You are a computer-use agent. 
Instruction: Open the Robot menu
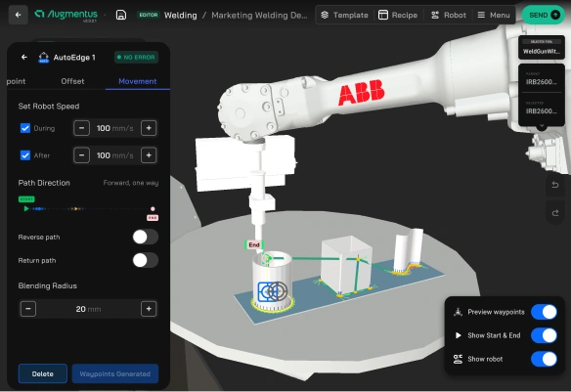coord(449,15)
